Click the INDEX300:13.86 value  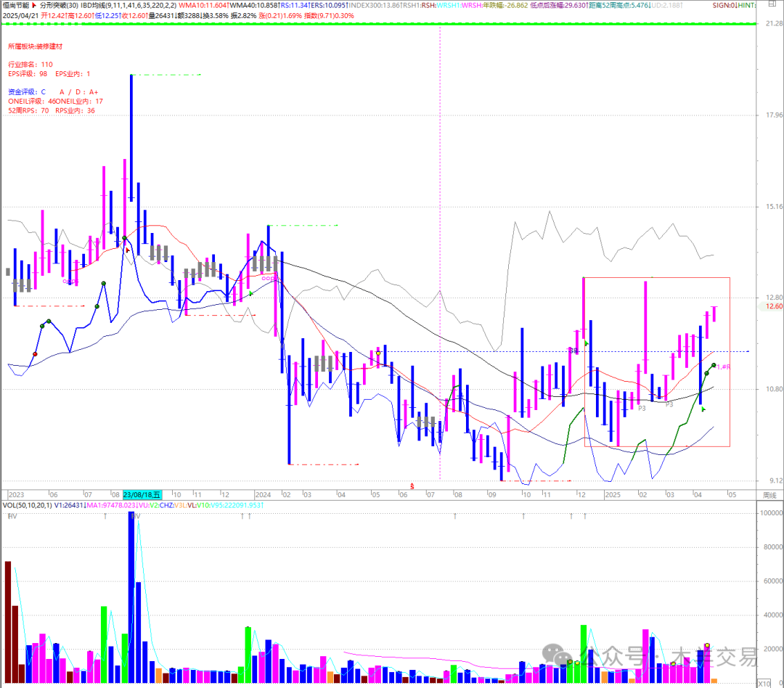[375, 5]
